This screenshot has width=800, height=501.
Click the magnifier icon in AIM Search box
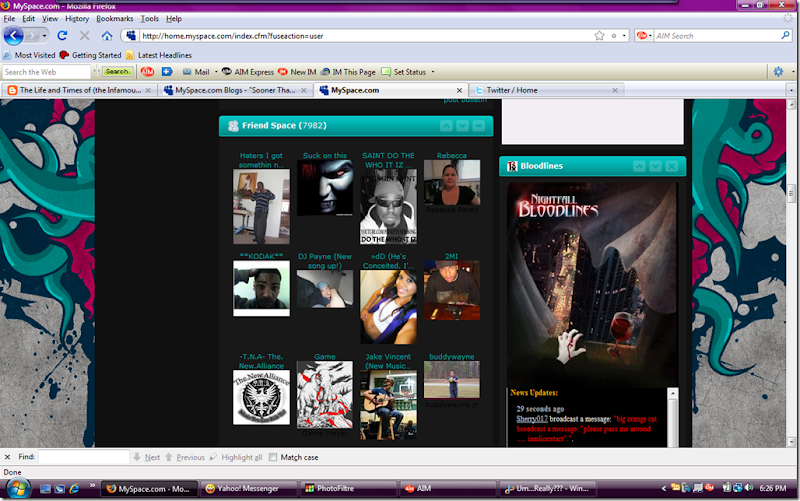785,36
